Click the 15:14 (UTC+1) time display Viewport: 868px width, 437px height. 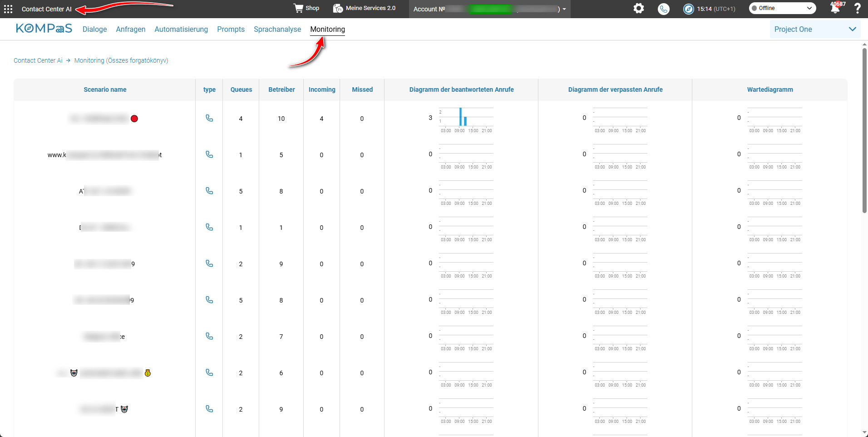point(716,9)
